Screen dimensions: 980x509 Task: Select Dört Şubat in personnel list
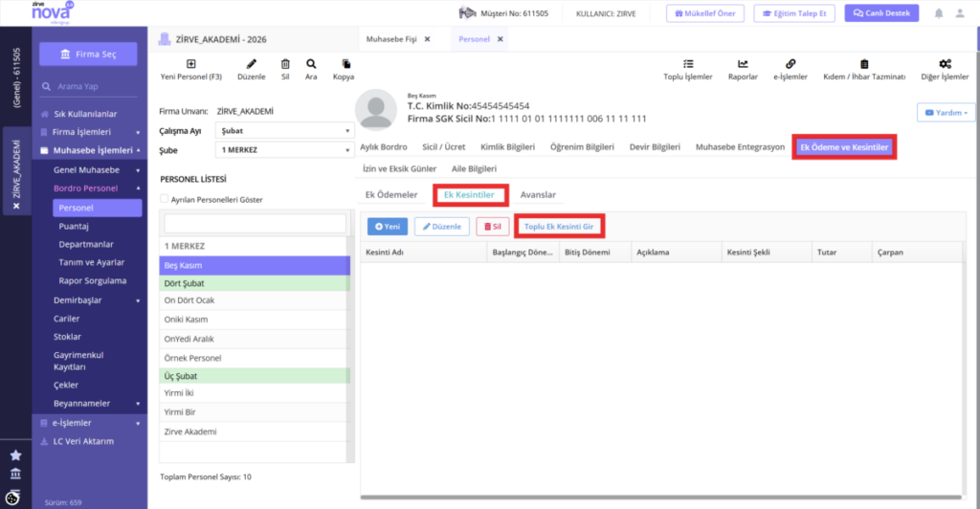(x=255, y=283)
